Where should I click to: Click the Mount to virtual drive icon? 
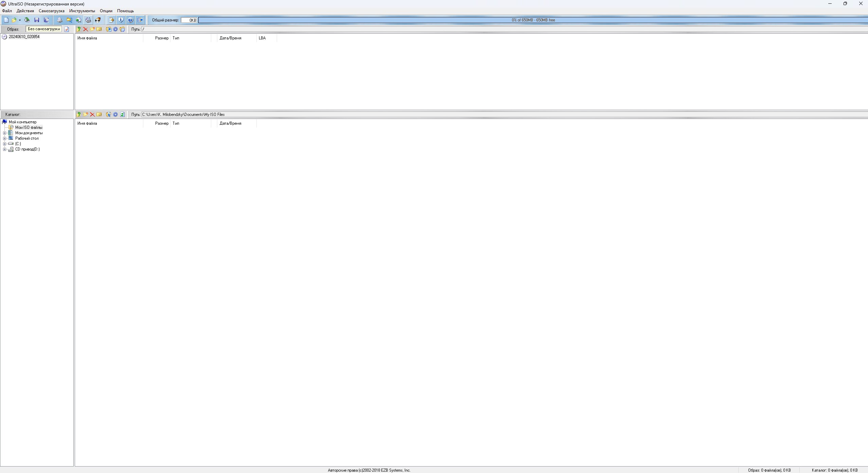pyautogui.click(x=88, y=20)
